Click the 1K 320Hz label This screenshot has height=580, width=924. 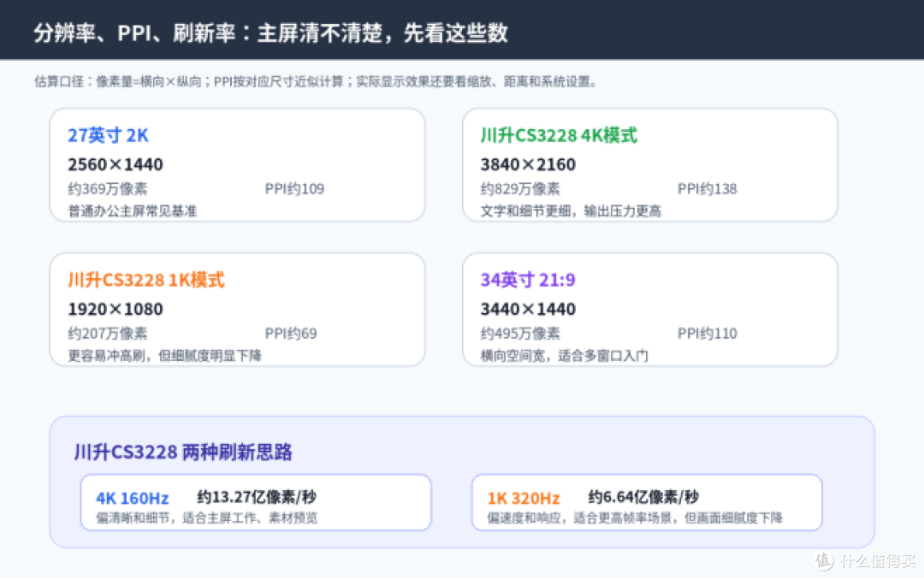click(x=524, y=499)
